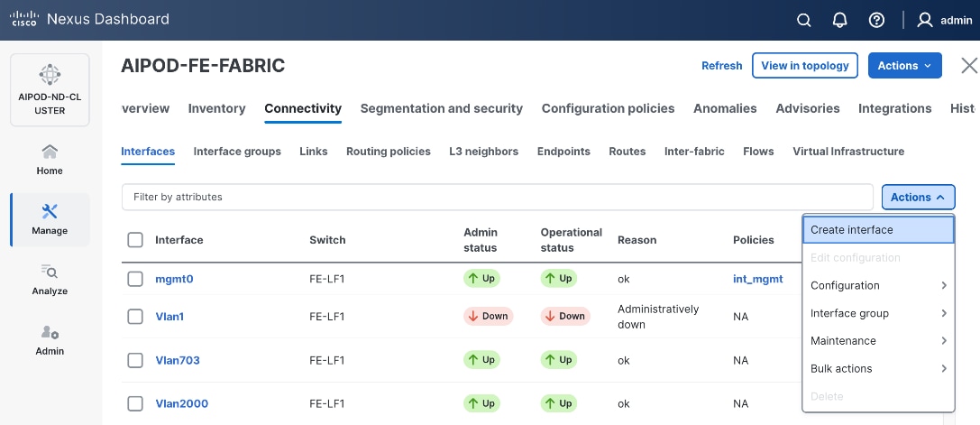This screenshot has height=425, width=980.
Task: Select the Flows sub-tab
Action: (x=759, y=152)
